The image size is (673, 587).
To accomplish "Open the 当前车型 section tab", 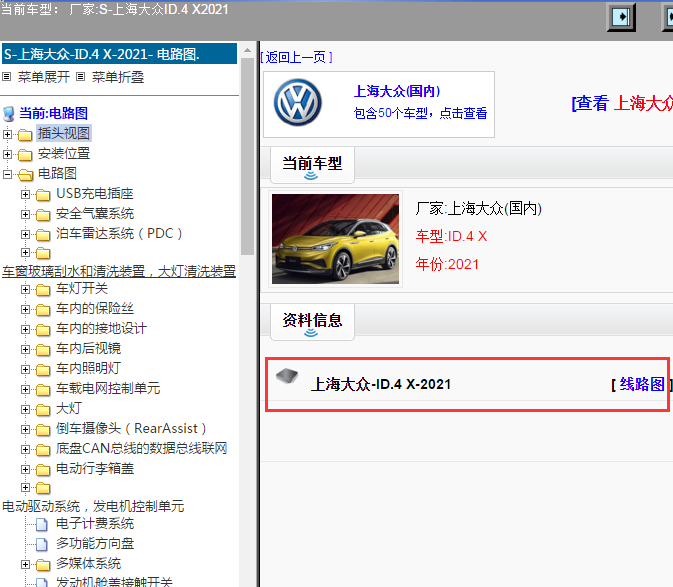I will pyautogui.click(x=312, y=164).
